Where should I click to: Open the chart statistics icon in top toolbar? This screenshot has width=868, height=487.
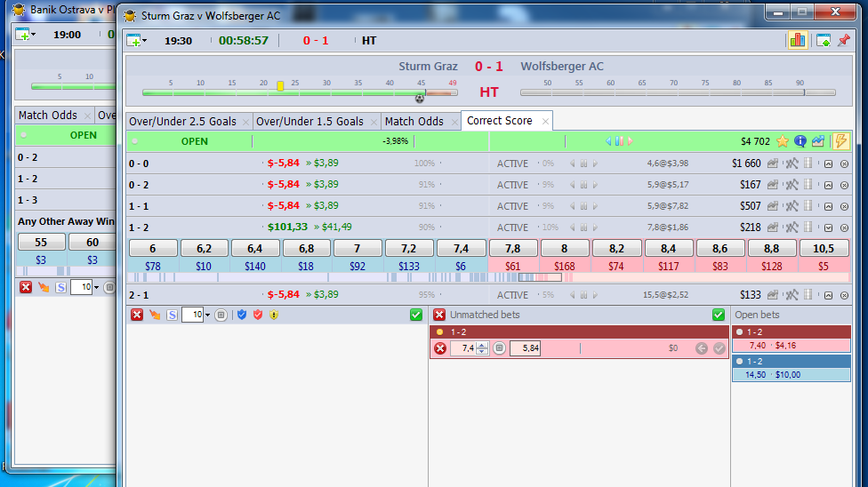click(x=798, y=40)
